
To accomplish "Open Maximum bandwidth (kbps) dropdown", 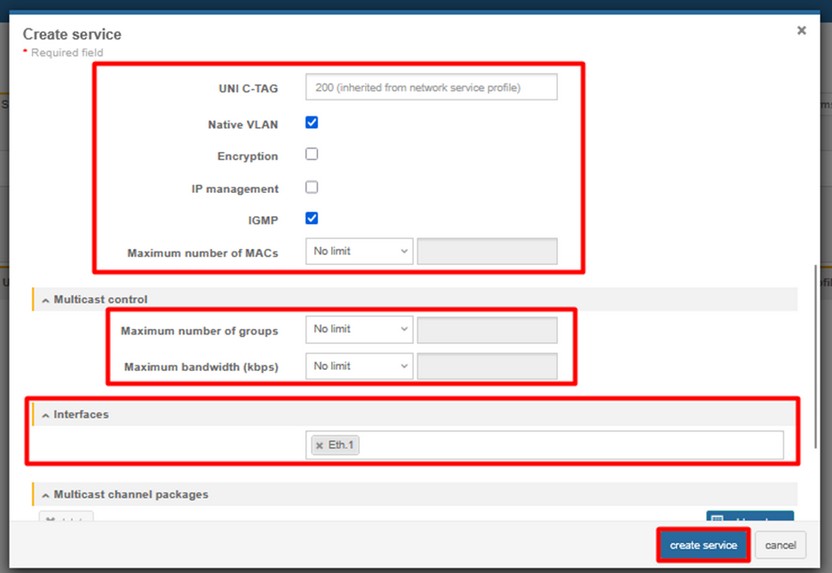I will pyautogui.click(x=359, y=367).
